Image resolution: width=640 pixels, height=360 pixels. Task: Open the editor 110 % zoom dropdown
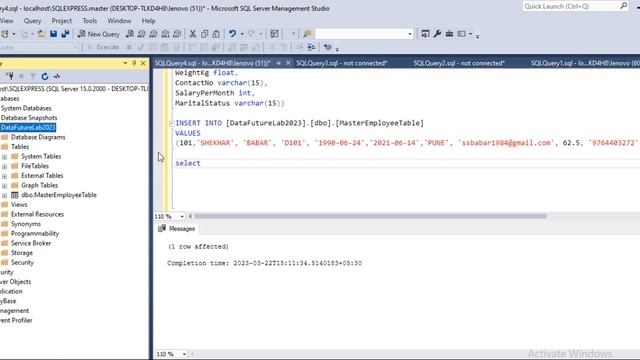click(x=182, y=216)
